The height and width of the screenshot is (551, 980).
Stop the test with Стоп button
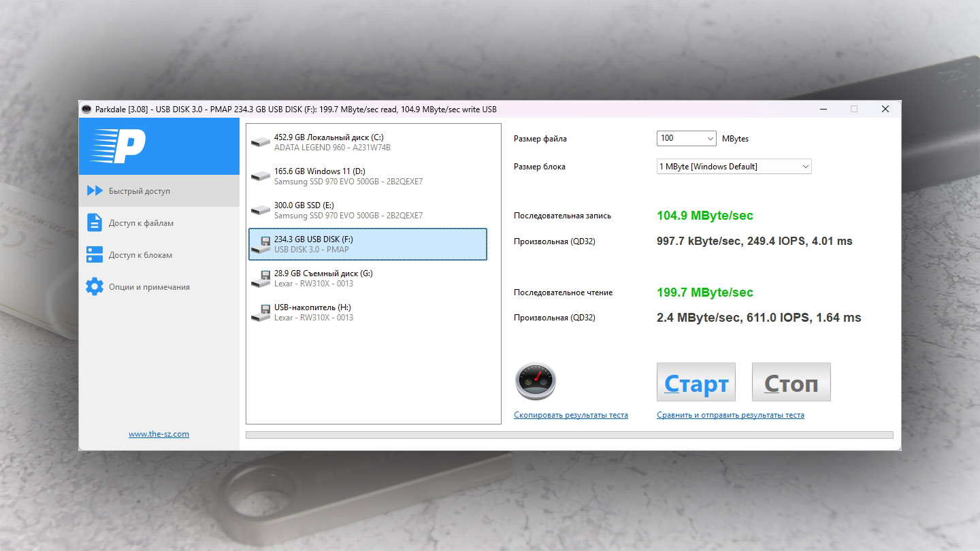791,382
